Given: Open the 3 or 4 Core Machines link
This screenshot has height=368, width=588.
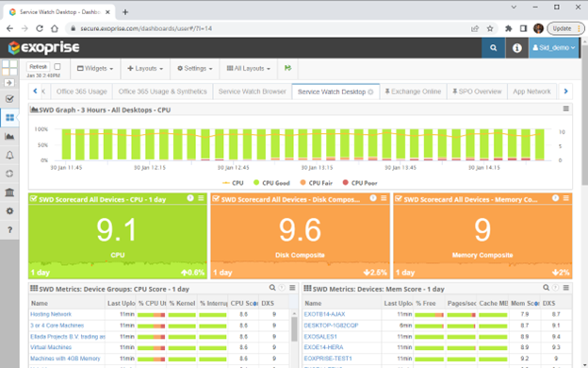Looking at the screenshot, I should [x=57, y=326].
